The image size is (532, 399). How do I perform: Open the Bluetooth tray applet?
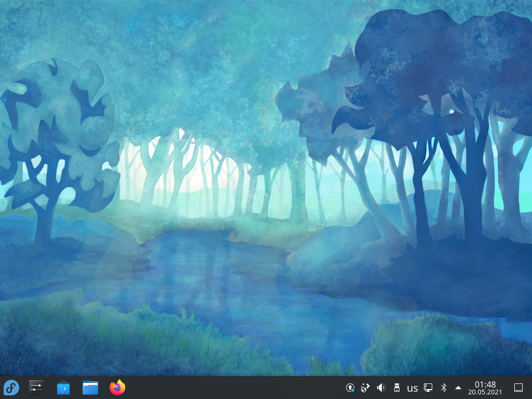tap(444, 388)
